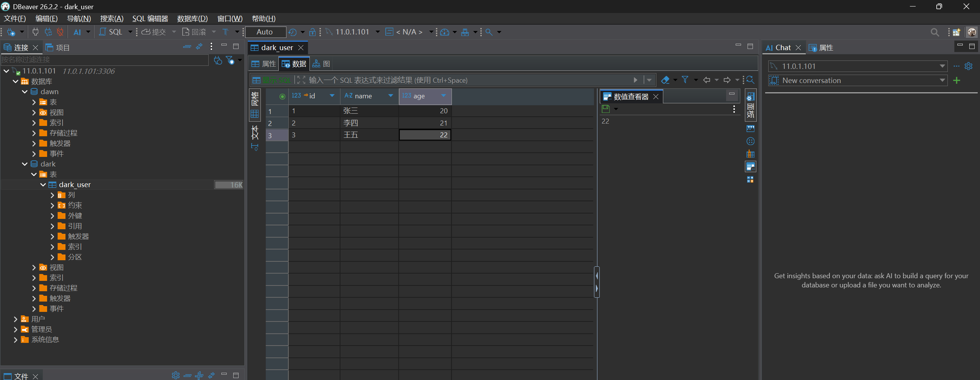Click the save value icon in value viewer
This screenshot has height=380, width=980.
[x=606, y=109]
